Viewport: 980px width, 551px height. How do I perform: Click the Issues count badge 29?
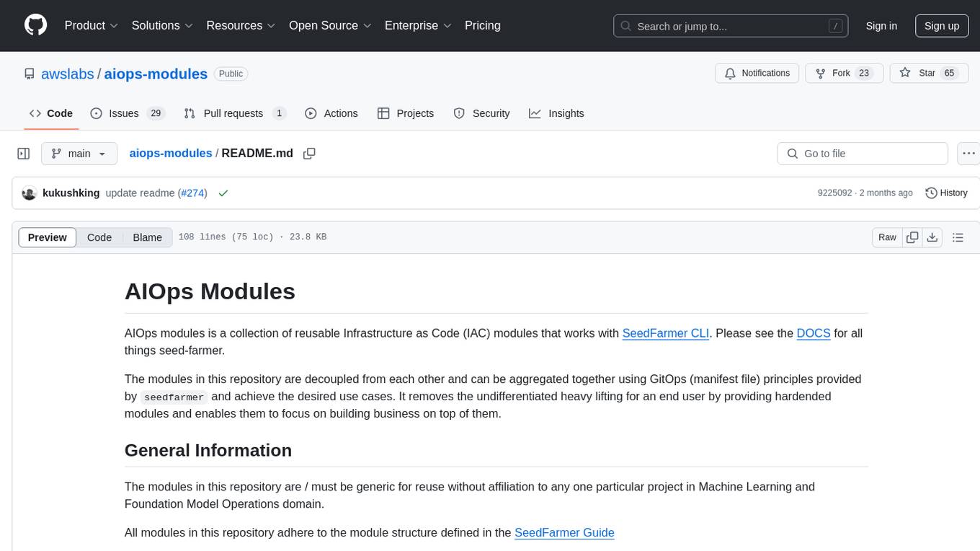pos(156,113)
